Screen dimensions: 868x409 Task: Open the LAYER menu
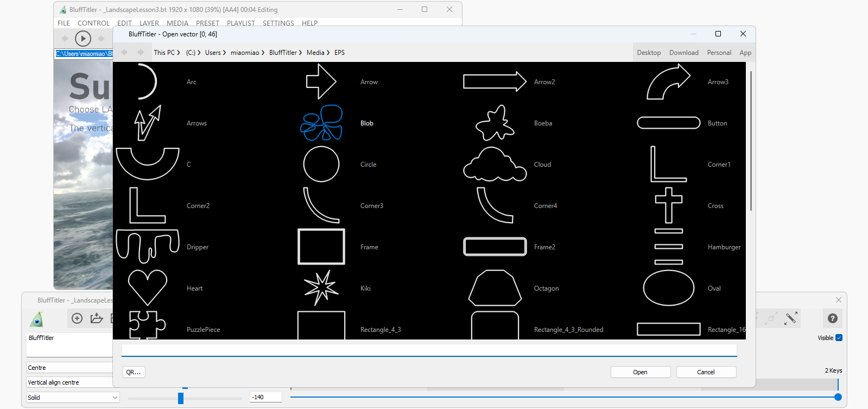(x=149, y=23)
